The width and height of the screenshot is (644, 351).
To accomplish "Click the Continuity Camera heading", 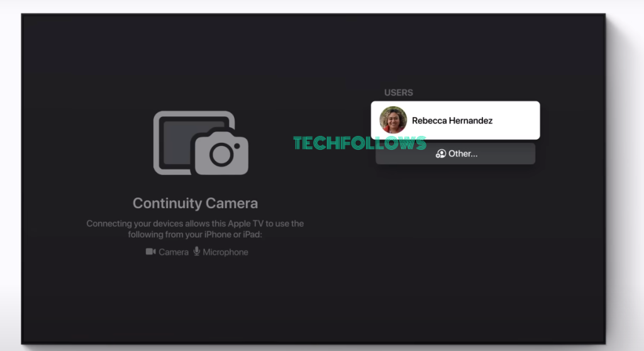I will tap(195, 203).
